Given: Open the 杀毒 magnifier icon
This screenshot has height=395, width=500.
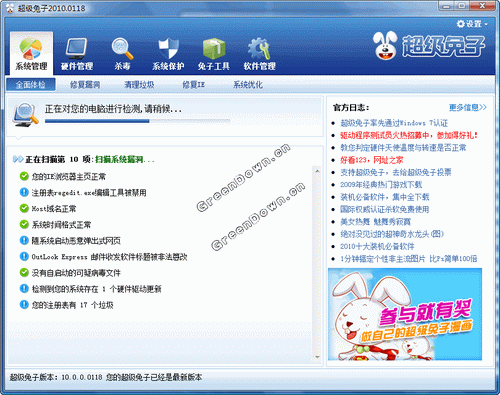Looking at the screenshot, I should coord(122,48).
